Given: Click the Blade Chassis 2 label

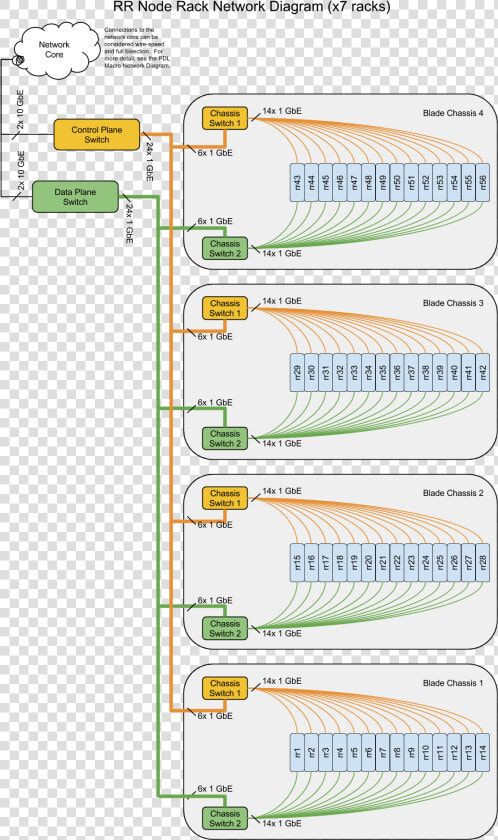Looking at the screenshot, I should pos(453,493).
